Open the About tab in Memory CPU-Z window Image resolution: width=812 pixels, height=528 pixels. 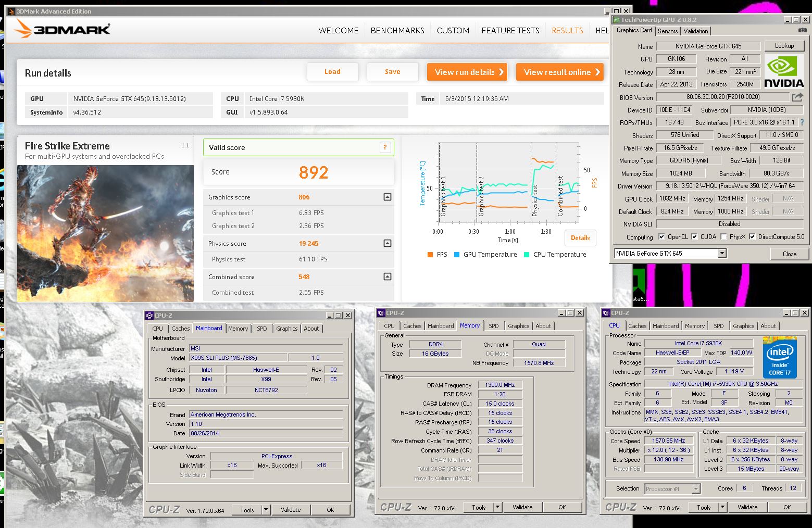pos(543,326)
